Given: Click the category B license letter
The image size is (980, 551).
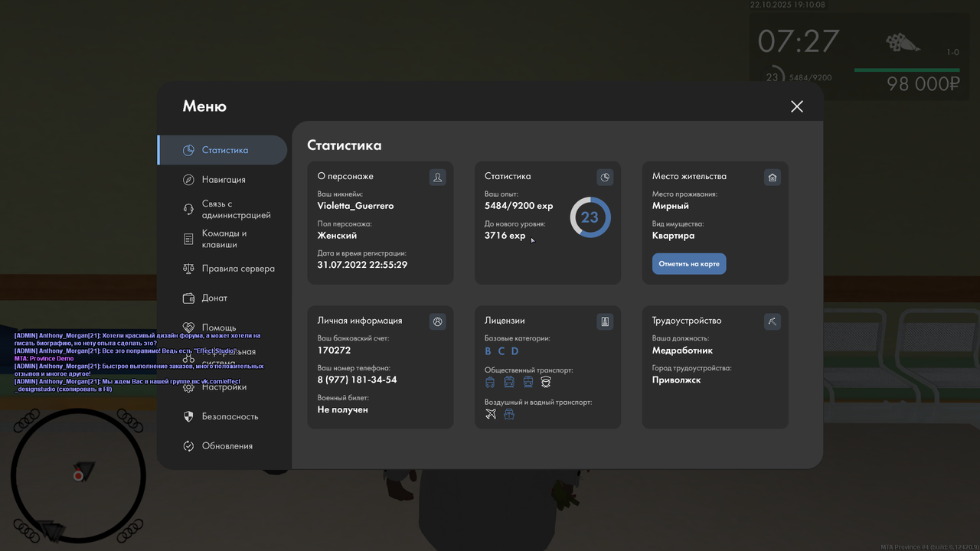Looking at the screenshot, I should [488, 351].
